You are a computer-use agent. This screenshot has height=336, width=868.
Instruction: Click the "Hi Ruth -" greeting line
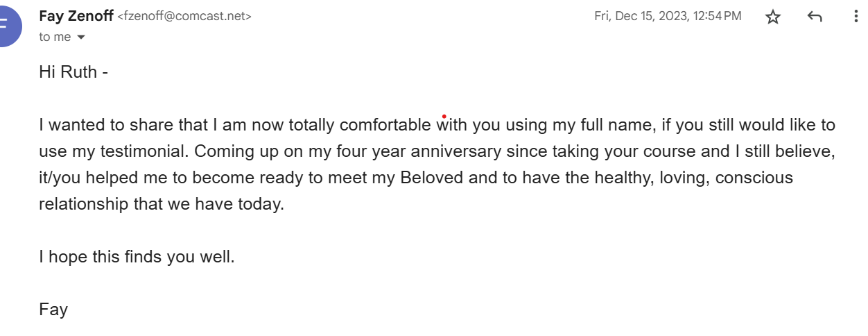coord(73,72)
